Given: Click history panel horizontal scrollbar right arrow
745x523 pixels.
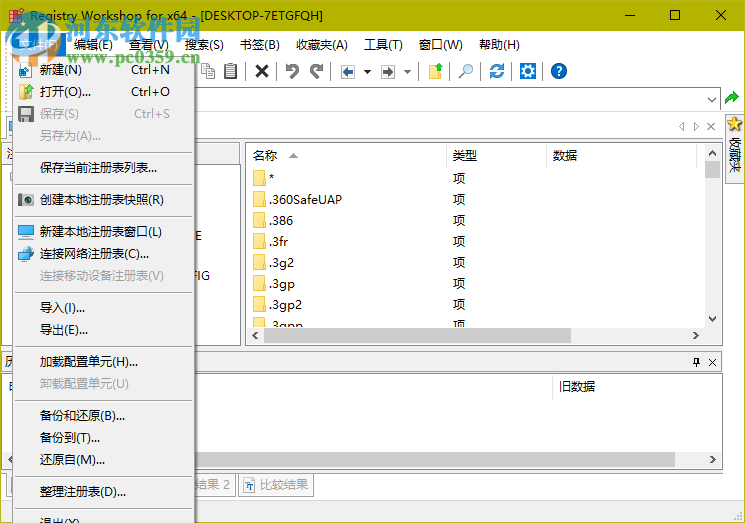Looking at the screenshot, I should 712,459.
